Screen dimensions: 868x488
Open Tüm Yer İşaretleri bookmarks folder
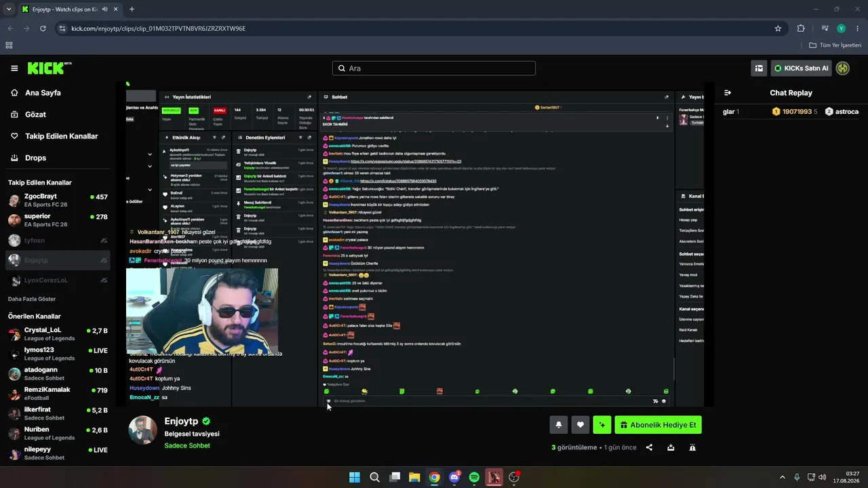pyautogui.click(x=835, y=45)
